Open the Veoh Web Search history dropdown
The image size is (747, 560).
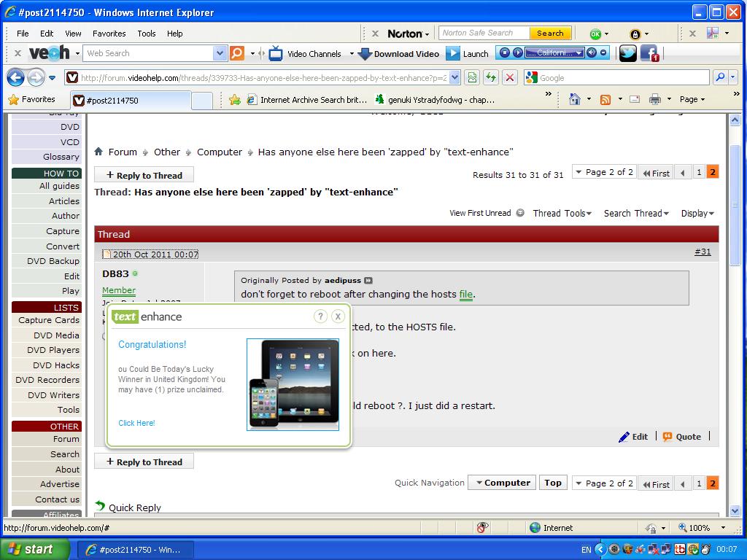(x=219, y=53)
